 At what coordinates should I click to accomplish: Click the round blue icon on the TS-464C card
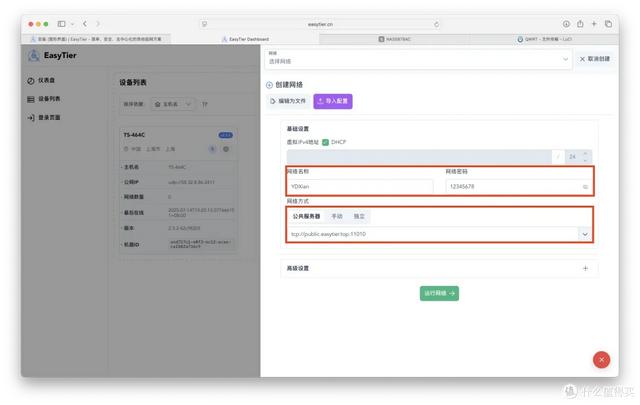[212, 149]
